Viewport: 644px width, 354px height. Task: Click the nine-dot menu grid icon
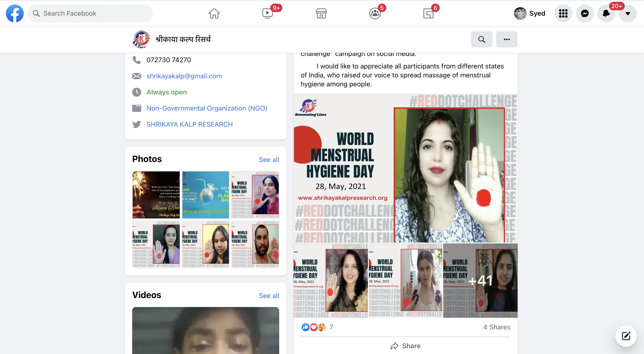(563, 13)
